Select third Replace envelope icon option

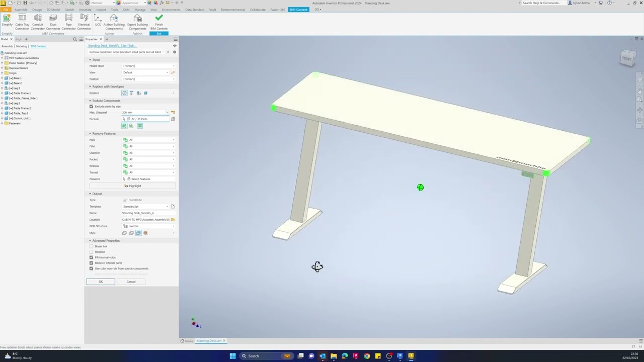click(x=138, y=93)
